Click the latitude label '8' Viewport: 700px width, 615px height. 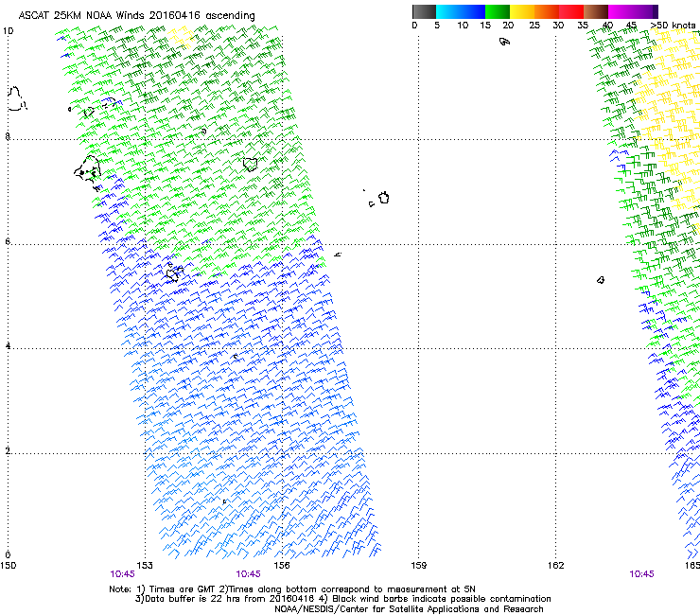pos(8,136)
